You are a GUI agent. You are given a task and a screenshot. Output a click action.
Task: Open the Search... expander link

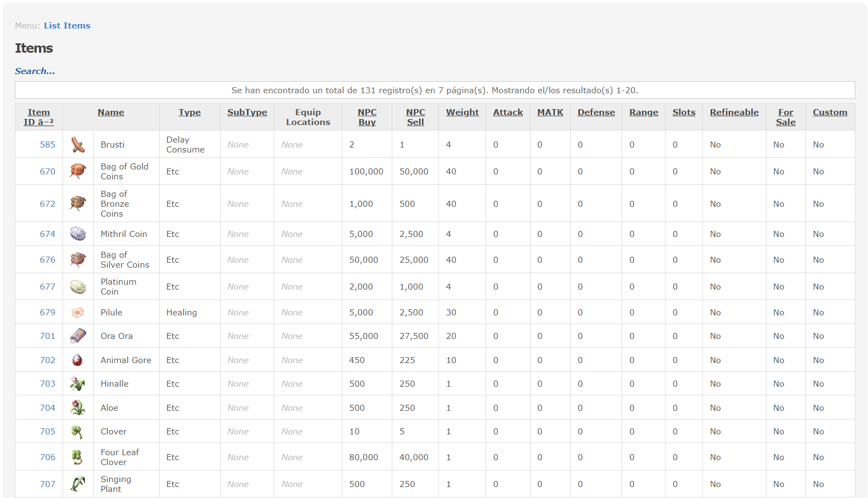[x=35, y=71]
